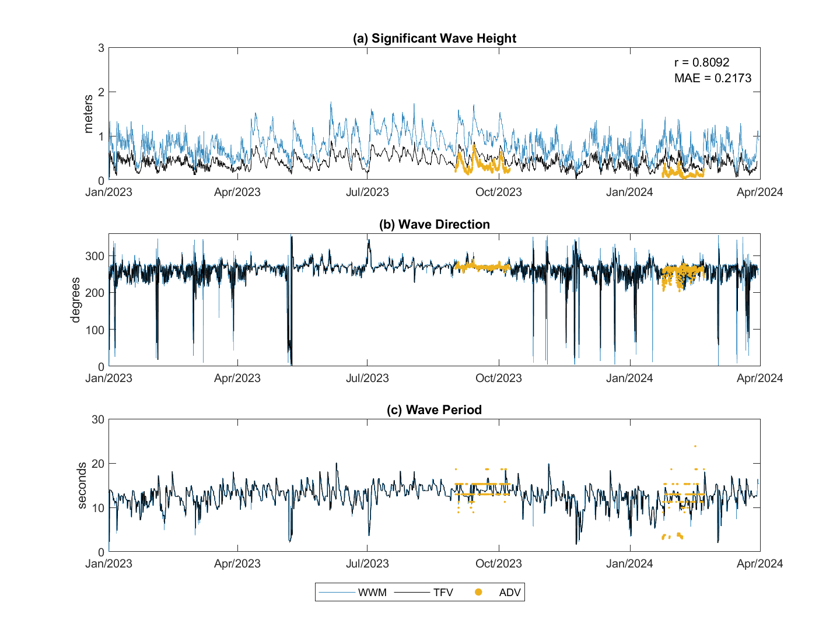Click Jul/2023 tick label under wave height plot
The height and width of the screenshot is (620, 840).
click(367, 192)
